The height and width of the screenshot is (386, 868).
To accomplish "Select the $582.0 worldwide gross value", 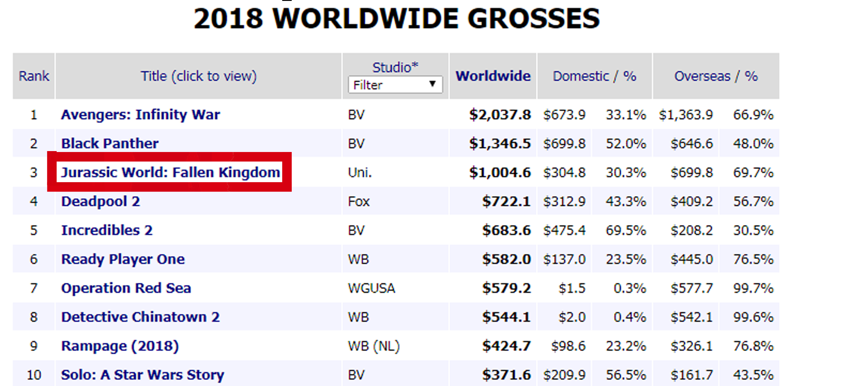I will pyautogui.click(x=506, y=260).
